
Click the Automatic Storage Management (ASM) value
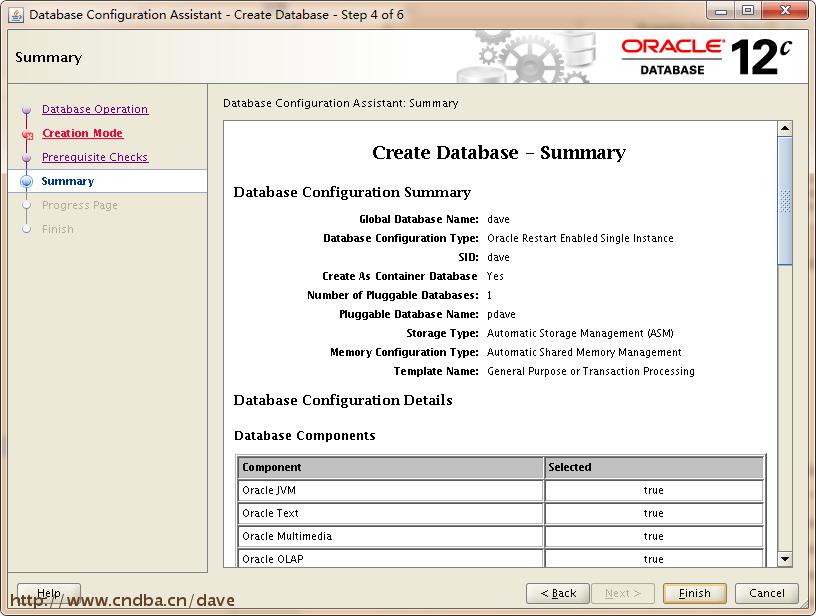coord(580,333)
